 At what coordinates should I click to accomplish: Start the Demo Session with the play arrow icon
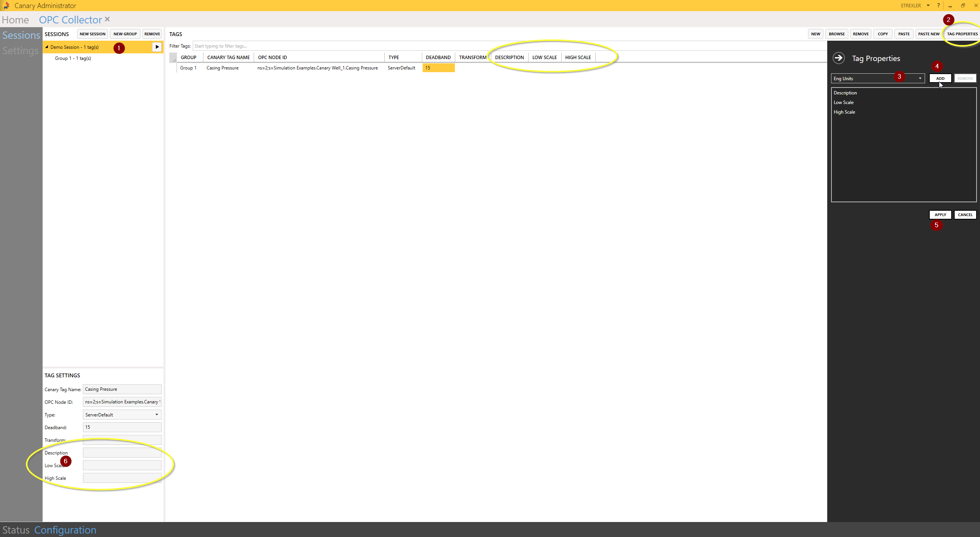pyautogui.click(x=157, y=47)
